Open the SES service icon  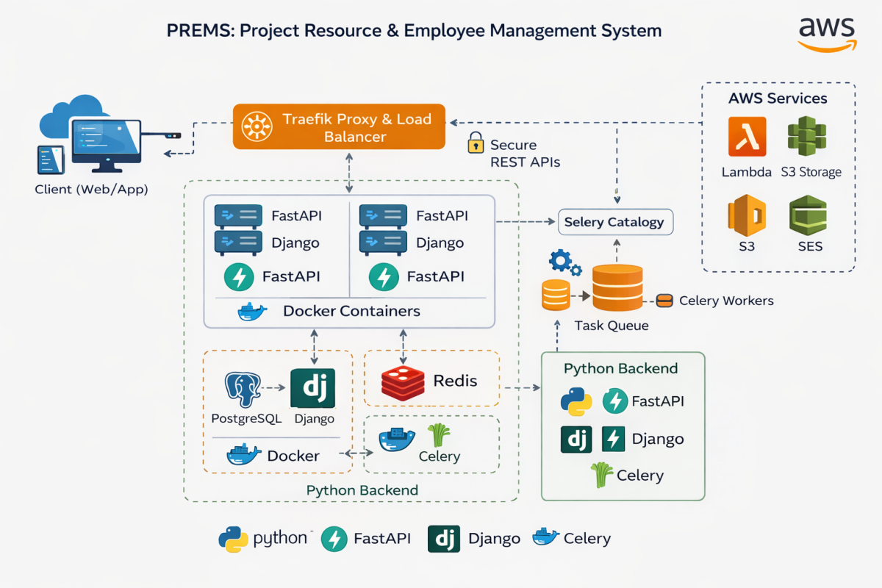tap(808, 215)
